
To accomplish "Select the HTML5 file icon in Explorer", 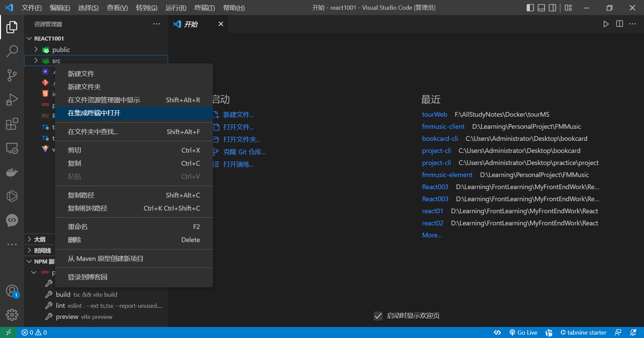I will 45,94.
